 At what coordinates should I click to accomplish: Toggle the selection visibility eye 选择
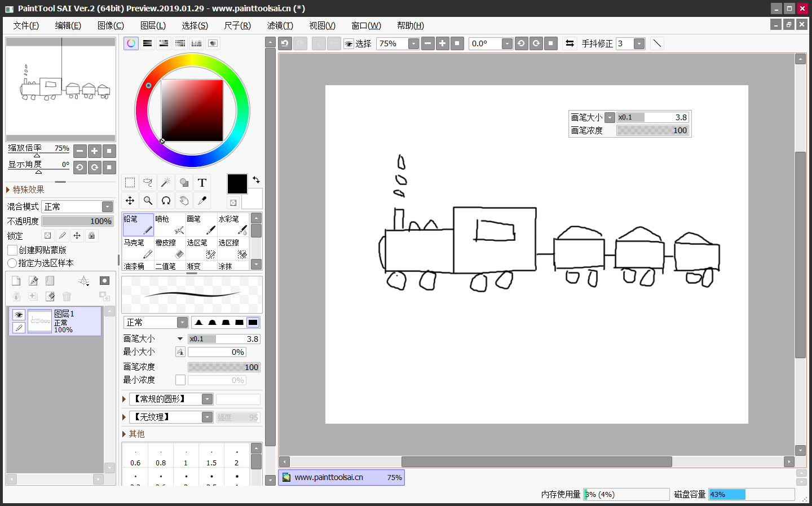[x=349, y=44]
